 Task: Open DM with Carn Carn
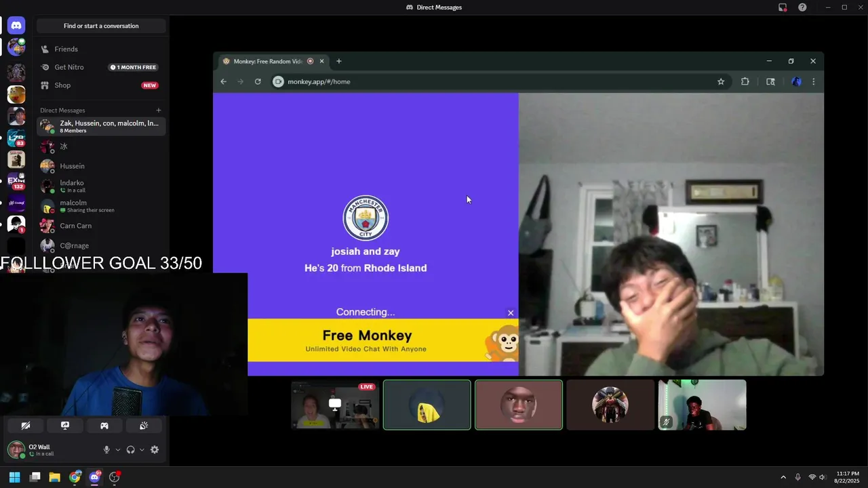coord(101,226)
